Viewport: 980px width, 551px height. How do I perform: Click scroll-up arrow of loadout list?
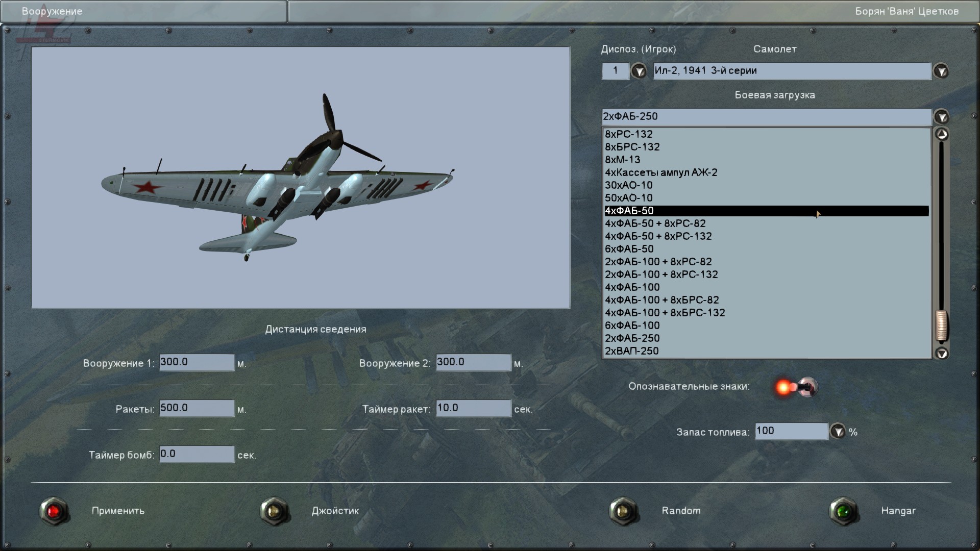tap(941, 135)
